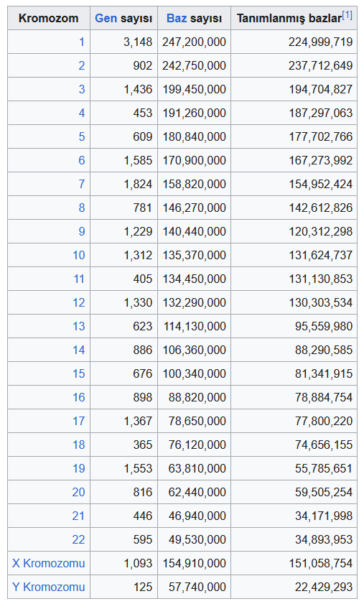Open chromosome 12 link
Viewport: 364px width, 609px height.
79,302
